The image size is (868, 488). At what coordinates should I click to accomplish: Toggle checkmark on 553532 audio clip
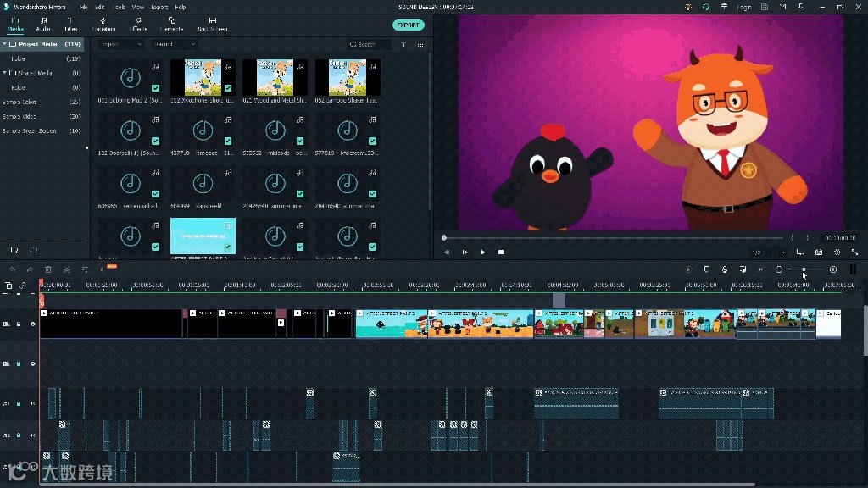coord(300,141)
